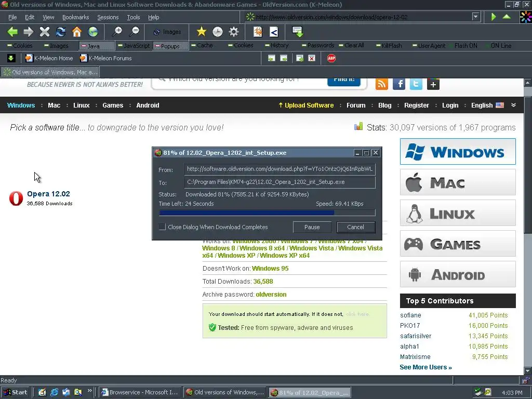Open bookmarks with the yellow star icon
The width and height of the screenshot is (532, 399).
point(202,32)
